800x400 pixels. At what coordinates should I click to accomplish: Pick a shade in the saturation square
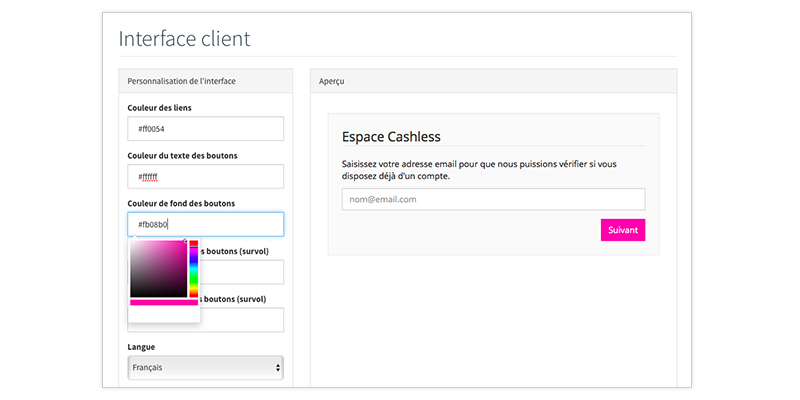tap(159, 268)
